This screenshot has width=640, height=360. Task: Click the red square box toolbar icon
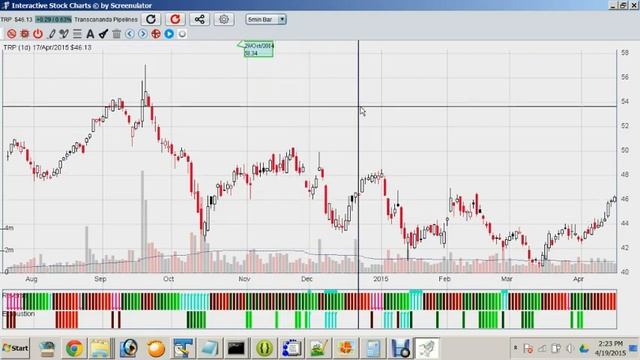[x=24, y=34]
